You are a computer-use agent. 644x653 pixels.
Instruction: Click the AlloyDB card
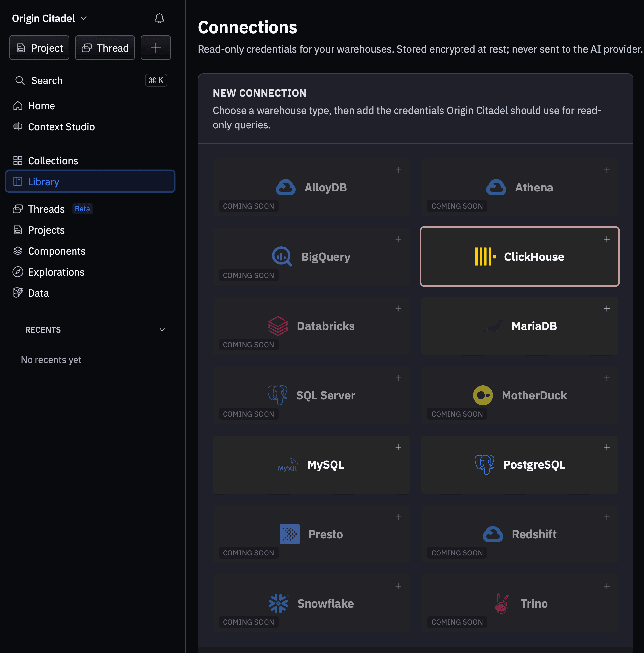point(311,187)
